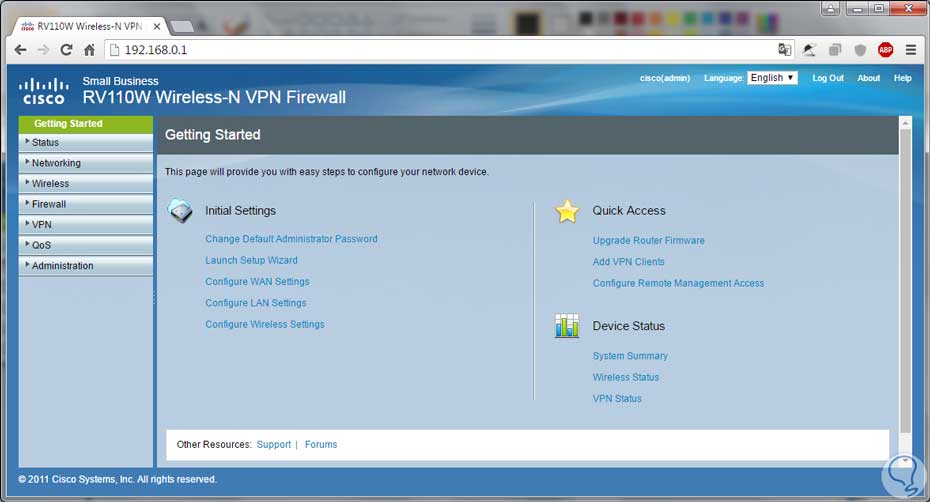Click the Forums resource link

coord(321,444)
